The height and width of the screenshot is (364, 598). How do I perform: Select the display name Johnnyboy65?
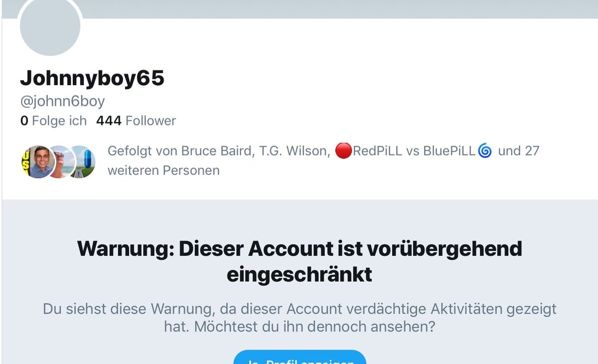[92, 78]
